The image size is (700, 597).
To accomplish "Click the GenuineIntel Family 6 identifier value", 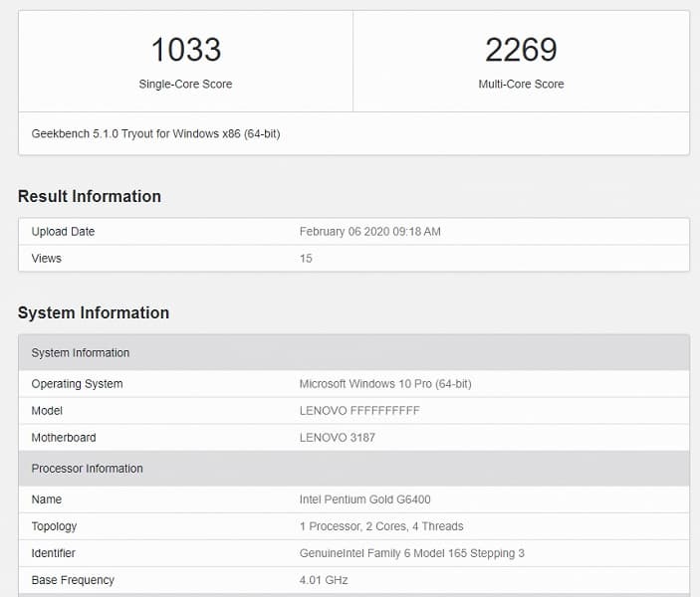I will (x=412, y=553).
